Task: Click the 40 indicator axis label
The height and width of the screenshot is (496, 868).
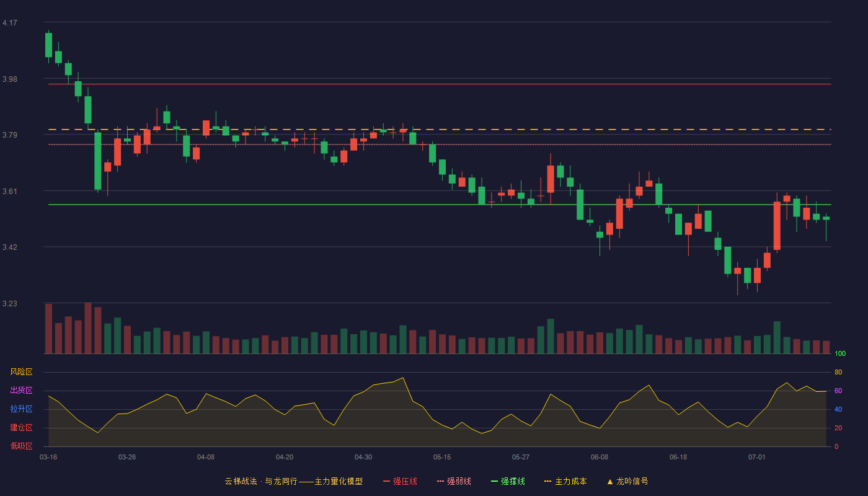Action: (x=838, y=409)
